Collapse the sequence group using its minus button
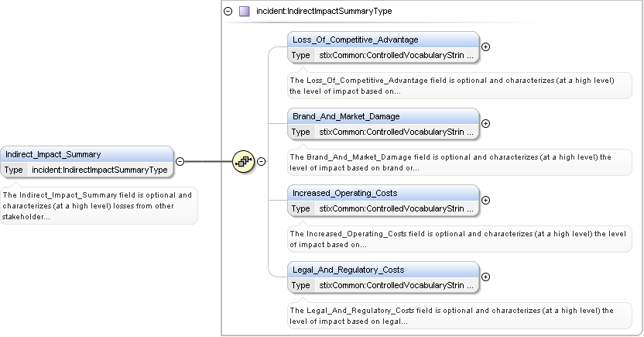The image size is (644, 337). [x=261, y=162]
